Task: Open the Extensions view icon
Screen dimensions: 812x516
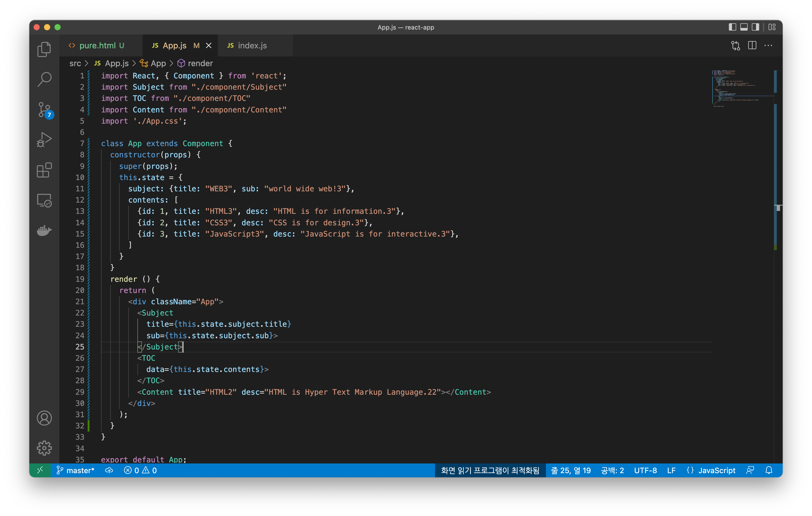Action: pyautogui.click(x=44, y=170)
